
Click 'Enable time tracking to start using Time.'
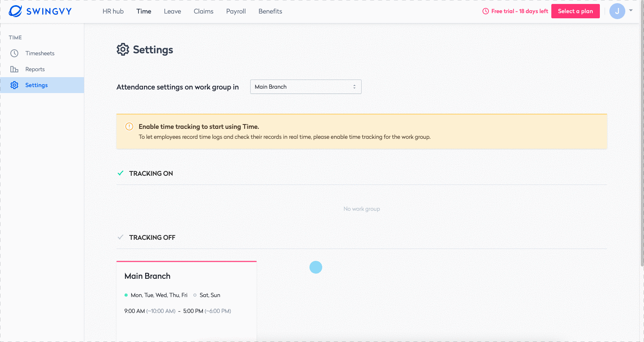199,126
